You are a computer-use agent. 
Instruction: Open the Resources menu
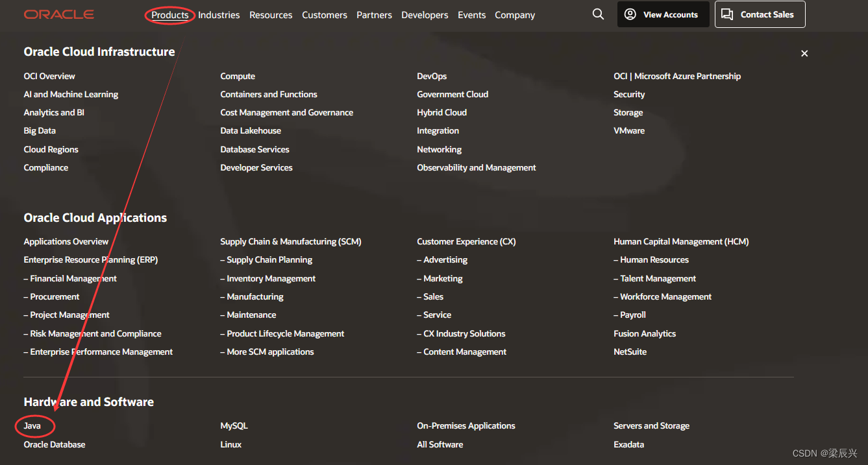click(x=271, y=15)
